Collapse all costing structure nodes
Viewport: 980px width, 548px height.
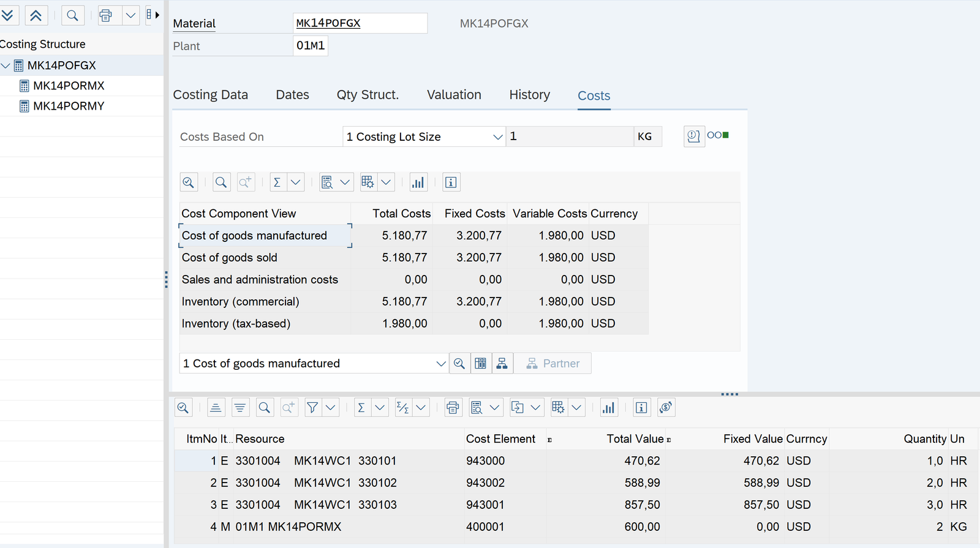click(x=36, y=15)
